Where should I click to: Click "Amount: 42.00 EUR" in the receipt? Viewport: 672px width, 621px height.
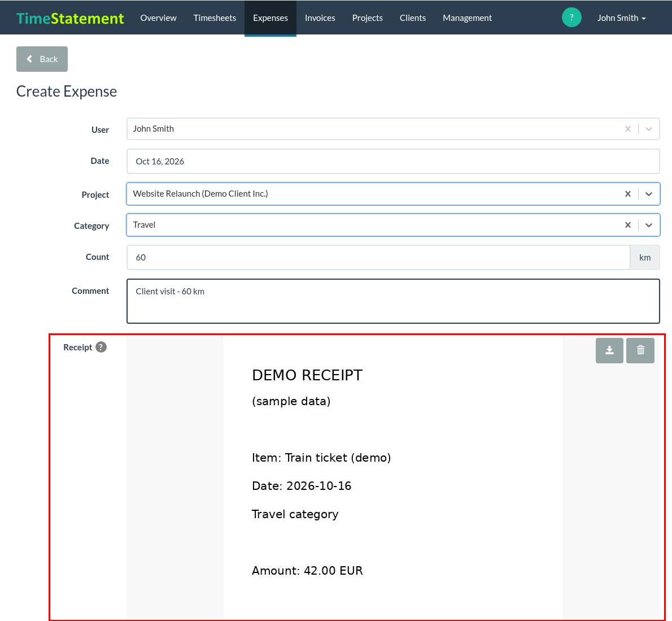click(x=307, y=570)
